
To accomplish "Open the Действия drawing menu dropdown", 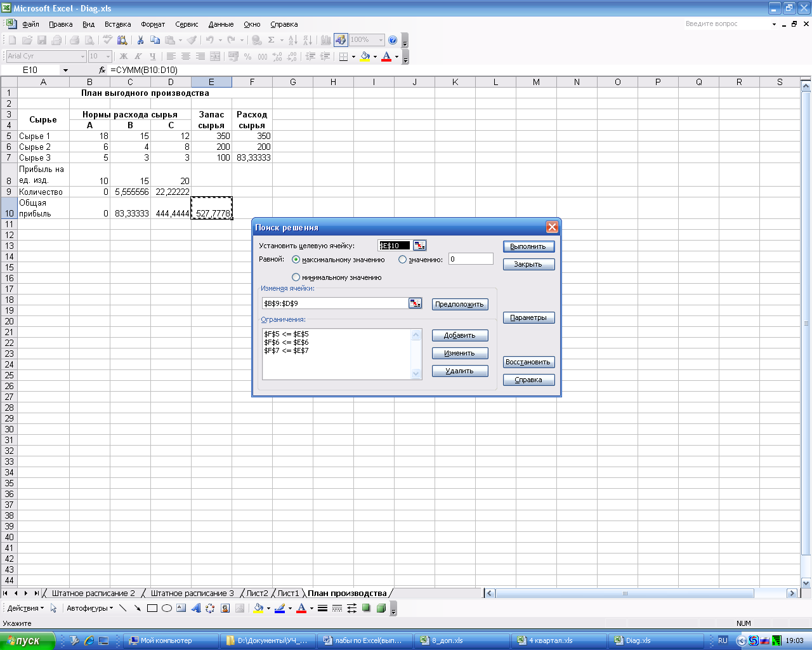I will [26, 608].
